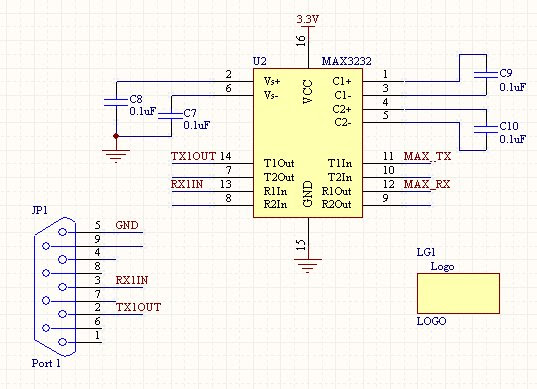The height and width of the screenshot is (389, 537).
Task: Click the Port 1 comment text
Action: click(46, 363)
